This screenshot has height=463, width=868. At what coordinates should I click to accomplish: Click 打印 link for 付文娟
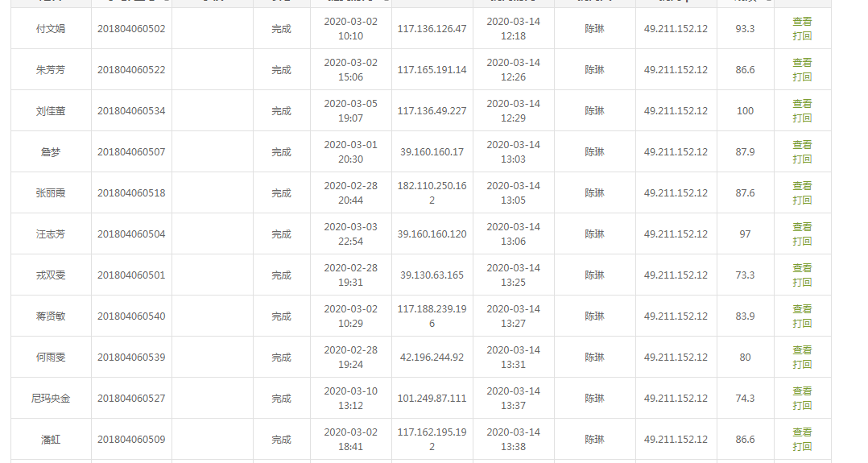pos(802,36)
